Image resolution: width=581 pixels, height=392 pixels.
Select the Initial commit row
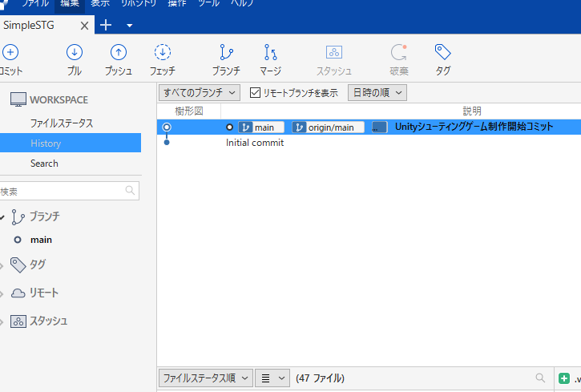click(x=369, y=143)
